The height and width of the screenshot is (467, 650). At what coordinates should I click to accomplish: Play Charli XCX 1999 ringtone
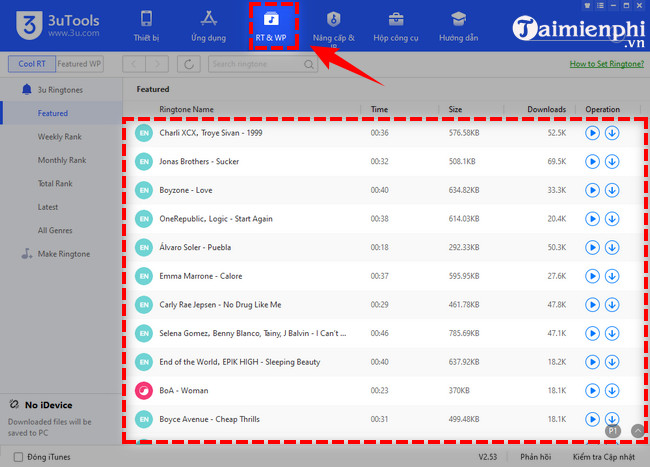pyautogui.click(x=592, y=133)
